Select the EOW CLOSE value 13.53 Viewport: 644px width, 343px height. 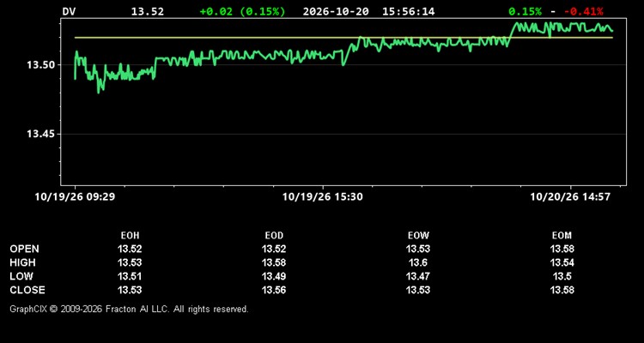click(418, 290)
